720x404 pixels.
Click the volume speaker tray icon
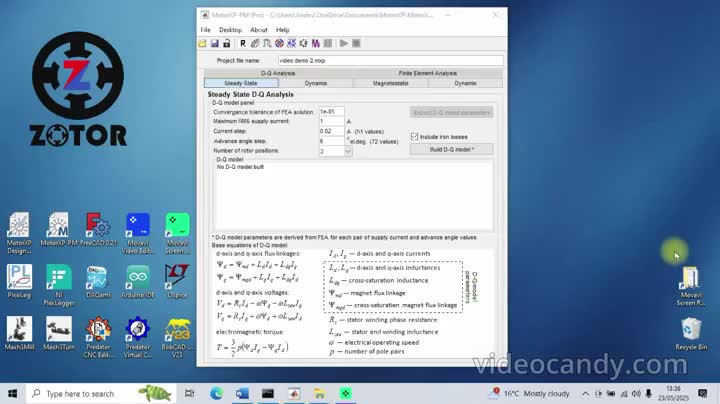636,393
